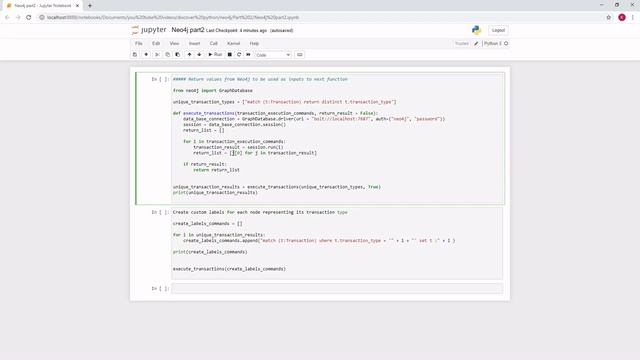Select the Neo4j part2 browser tab
Screen dimensions: 640x360
[43, 6]
